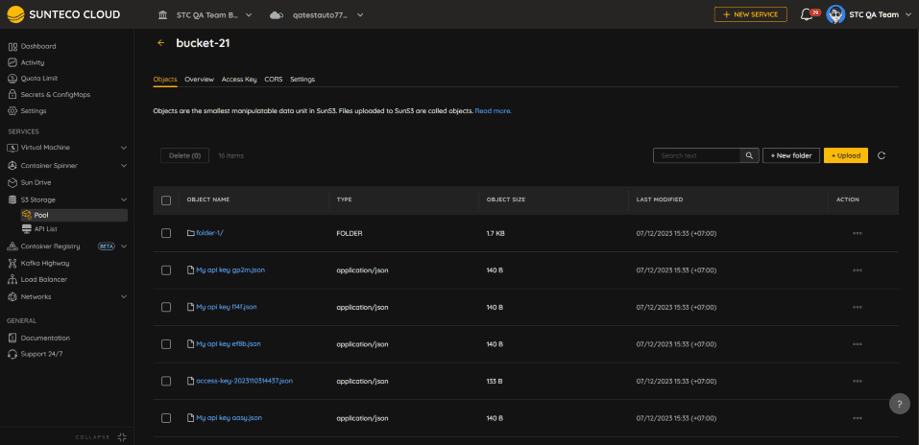Click the + Upload button

pyautogui.click(x=845, y=156)
